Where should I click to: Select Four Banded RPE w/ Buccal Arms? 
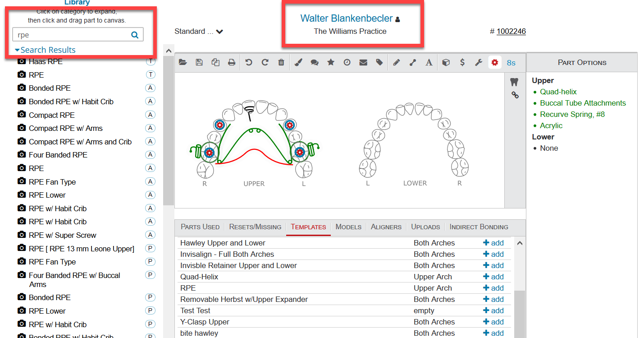click(74, 280)
